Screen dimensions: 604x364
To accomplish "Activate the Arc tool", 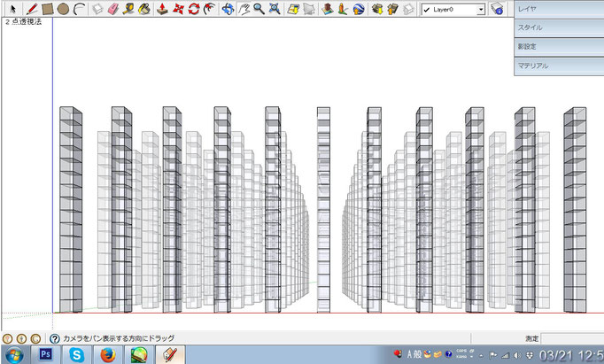I will pos(80,9).
